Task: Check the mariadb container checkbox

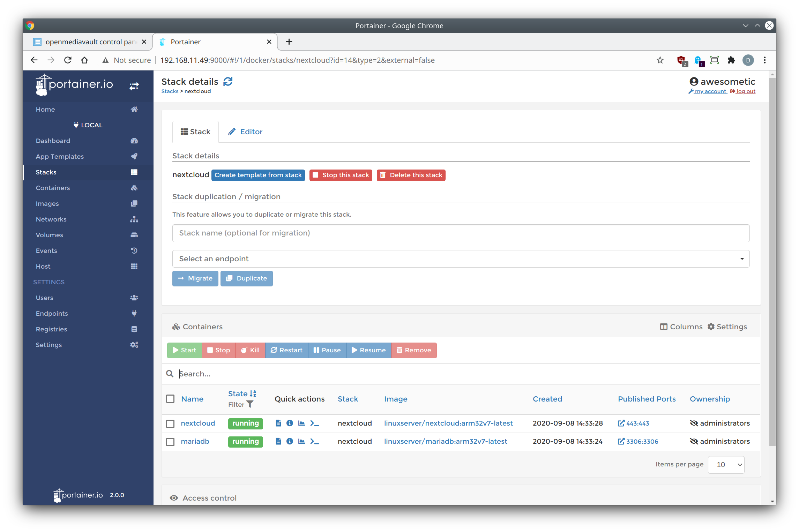Action: click(170, 442)
